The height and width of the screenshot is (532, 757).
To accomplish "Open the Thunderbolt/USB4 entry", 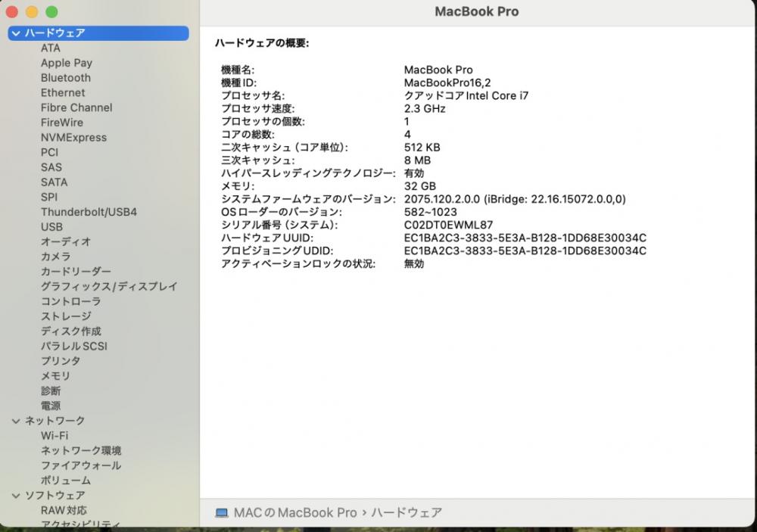I will point(89,212).
